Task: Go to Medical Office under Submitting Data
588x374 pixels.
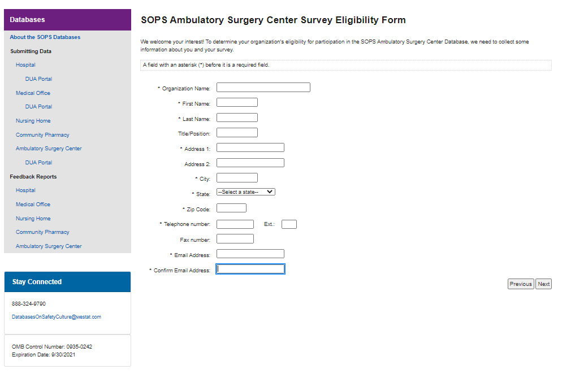Action: tap(33, 93)
